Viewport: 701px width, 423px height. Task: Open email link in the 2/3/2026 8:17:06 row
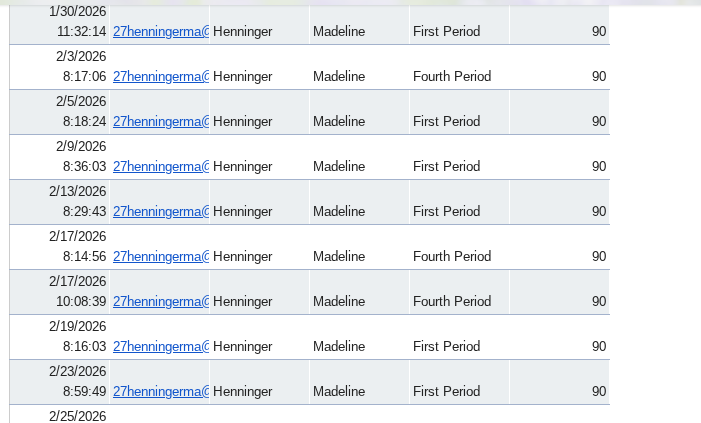(x=160, y=76)
